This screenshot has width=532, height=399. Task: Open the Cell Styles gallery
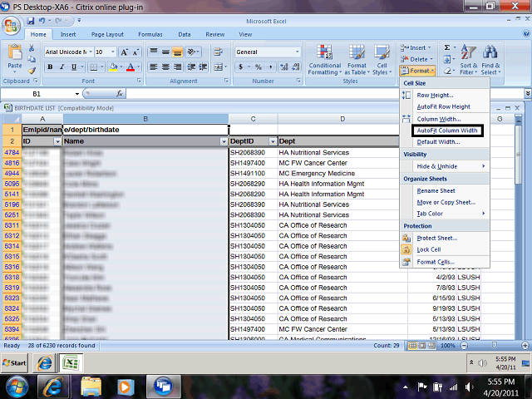[382, 58]
